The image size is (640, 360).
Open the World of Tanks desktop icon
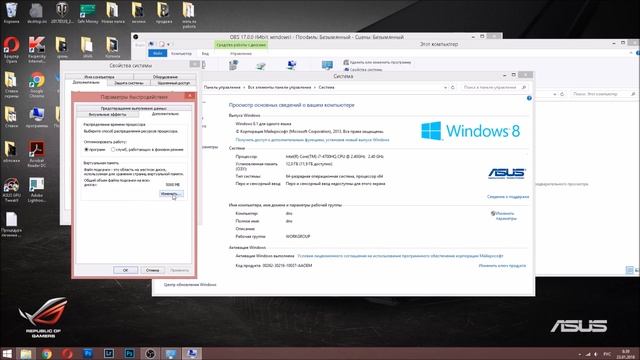62,13
